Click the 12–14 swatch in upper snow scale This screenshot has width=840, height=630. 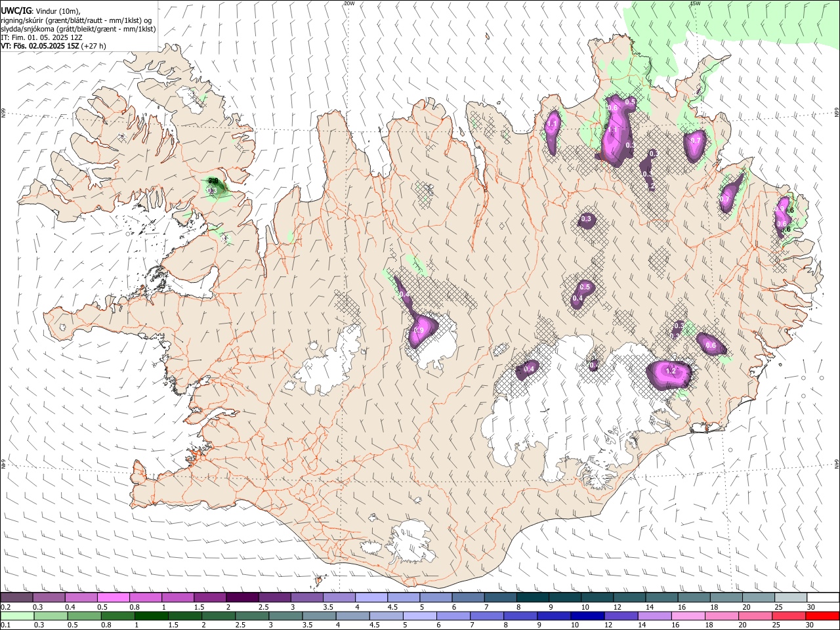(629, 597)
